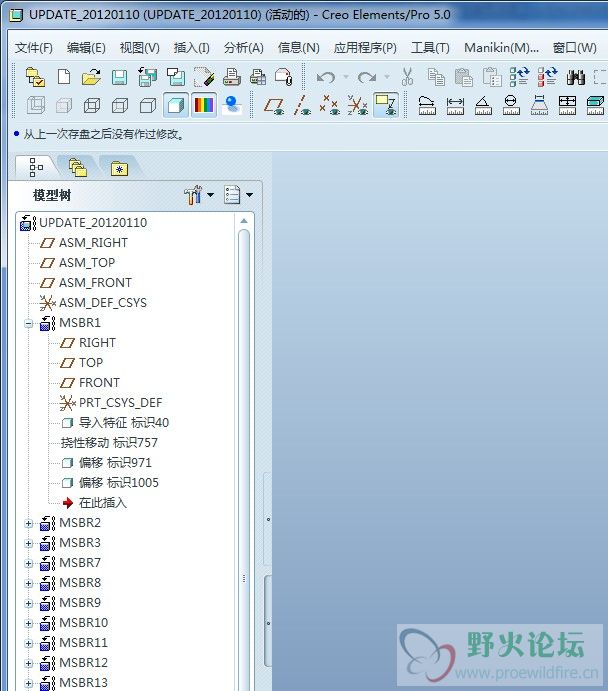Click the set working directory icon
This screenshot has width=608, height=691.
[35, 77]
